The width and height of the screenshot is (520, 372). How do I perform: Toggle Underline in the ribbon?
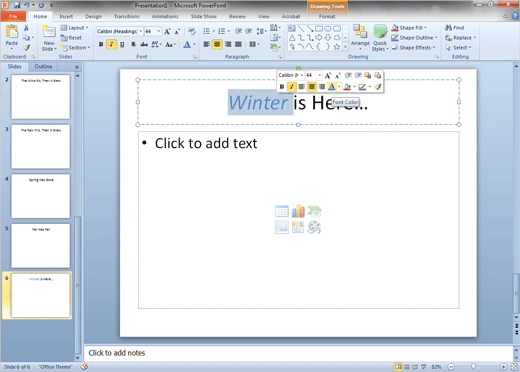122,44
